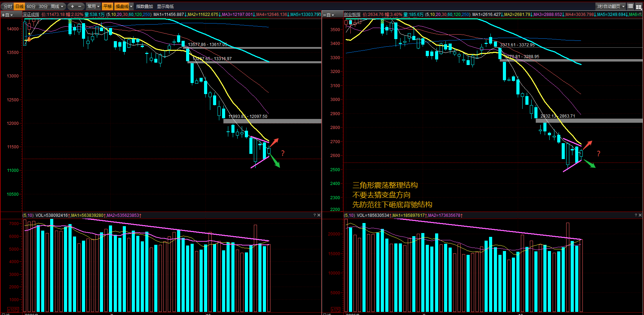
Task: Open the +自 watchlist dropdown on left chart
Action: coord(7,15)
